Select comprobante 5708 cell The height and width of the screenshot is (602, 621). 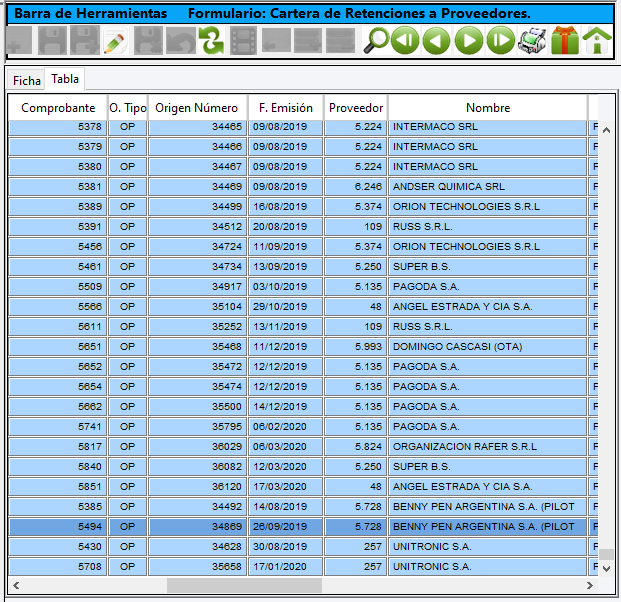click(58, 567)
